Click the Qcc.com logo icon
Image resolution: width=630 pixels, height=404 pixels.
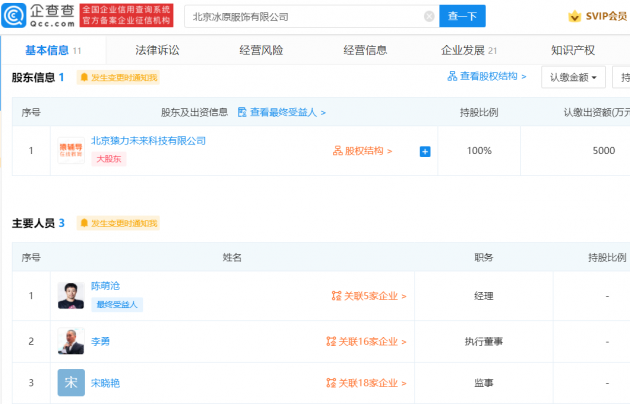[x=14, y=15]
